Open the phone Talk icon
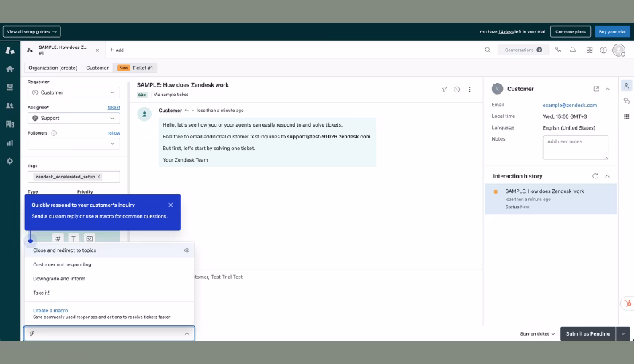Viewport: 634px width, 364px height. (x=558, y=50)
